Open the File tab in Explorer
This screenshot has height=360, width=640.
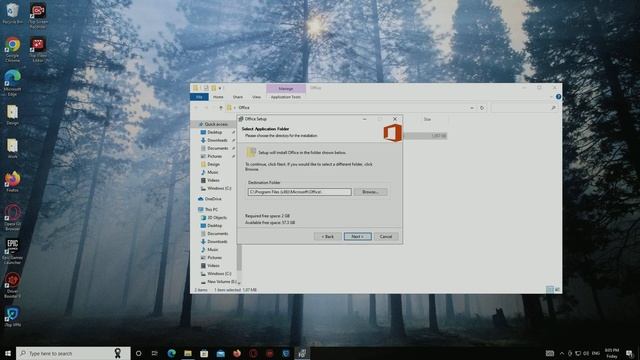click(x=199, y=97)
